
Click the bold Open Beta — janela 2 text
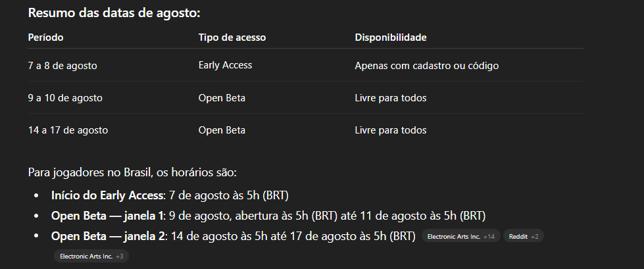pyautogui.click(x=109, y=235)
